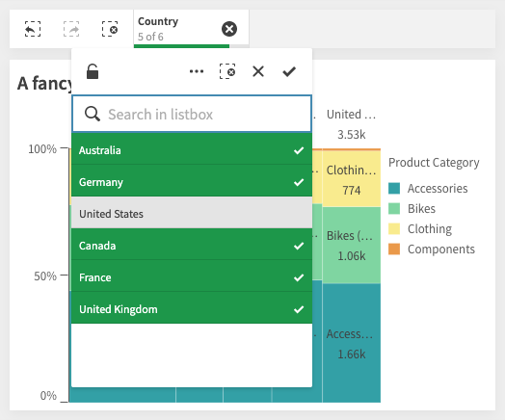This screenshot has width=505, height=420.
Task: Open the three-dot selection menu
Action: [x=197, y=71]
